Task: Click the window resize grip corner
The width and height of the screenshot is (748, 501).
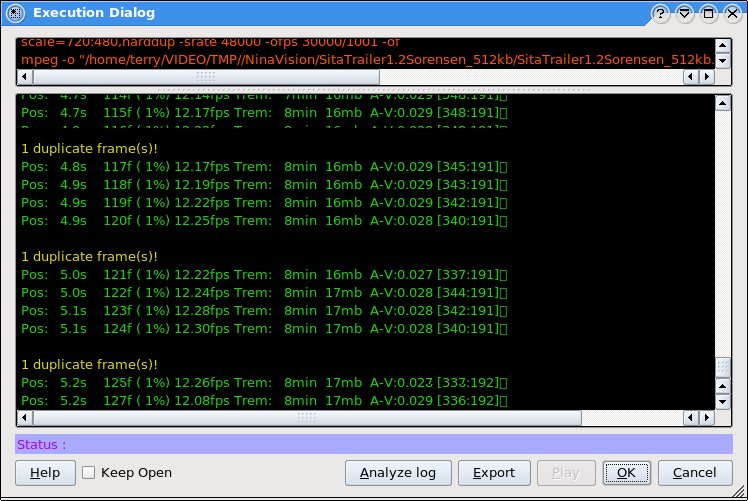Action: (x=740, y=492)
